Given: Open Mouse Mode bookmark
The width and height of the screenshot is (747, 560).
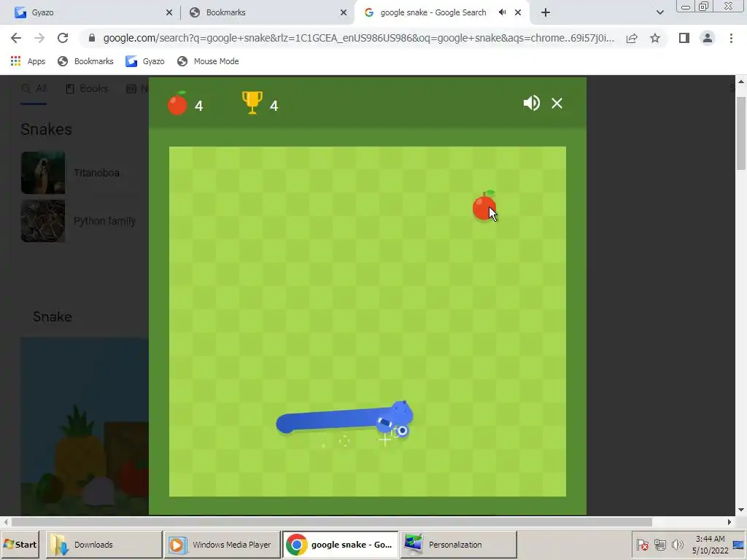Looking at the screenshot, I should coord(208,61).
